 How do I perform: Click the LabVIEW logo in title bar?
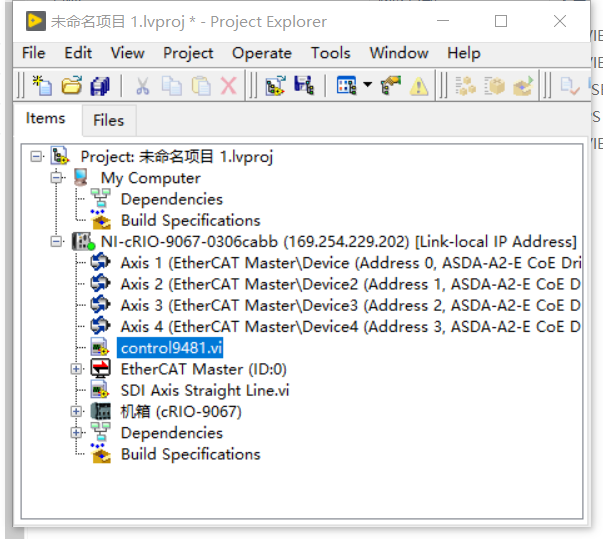coord(35,21)
